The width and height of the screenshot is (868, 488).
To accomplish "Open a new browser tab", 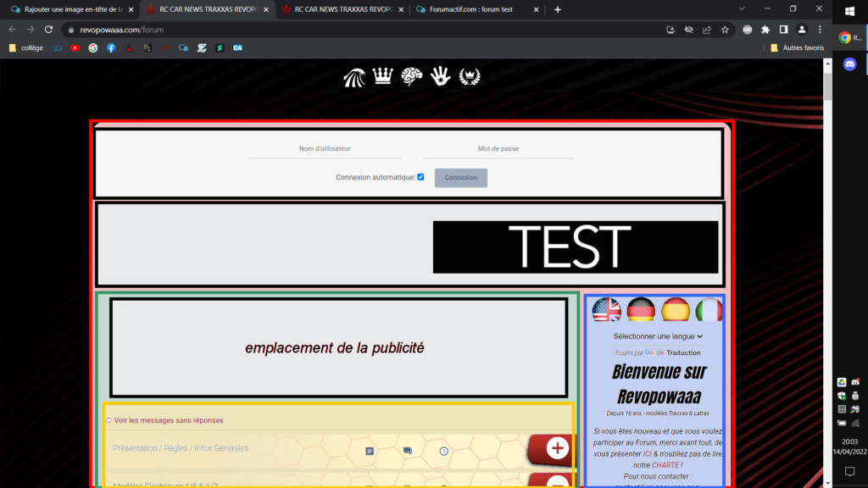I will coord(558,9).
